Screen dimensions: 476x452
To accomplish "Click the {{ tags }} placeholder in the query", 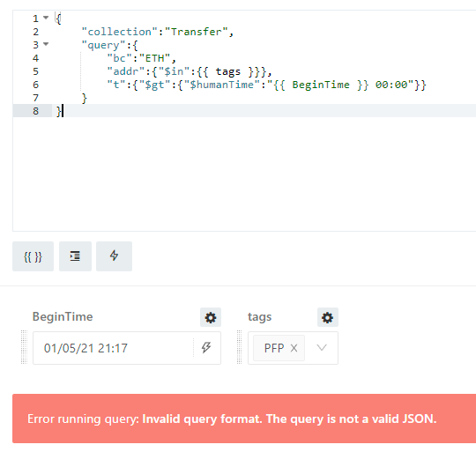I will click(227, 71).
